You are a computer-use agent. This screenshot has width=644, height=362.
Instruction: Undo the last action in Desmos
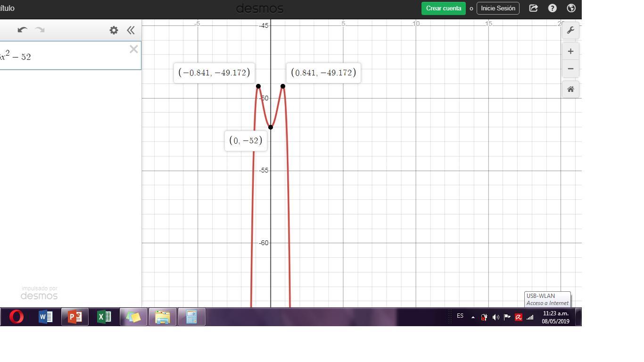click(22, 30)
